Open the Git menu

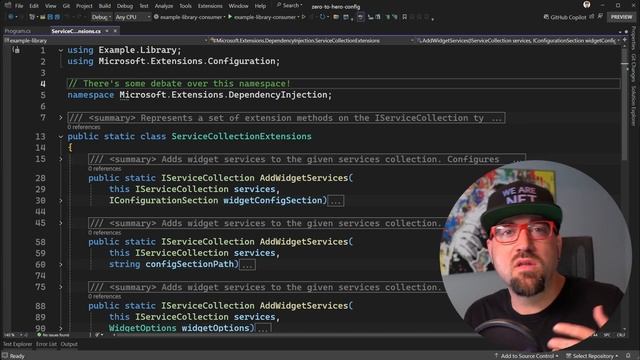click(66, 6)
